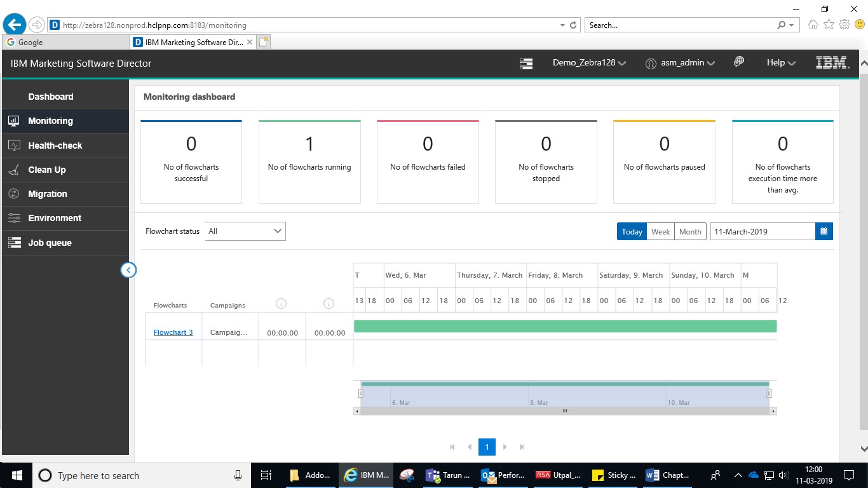Click the timeline range slider left handle
This screenshot has height=488, width=868.
[360, 393]
